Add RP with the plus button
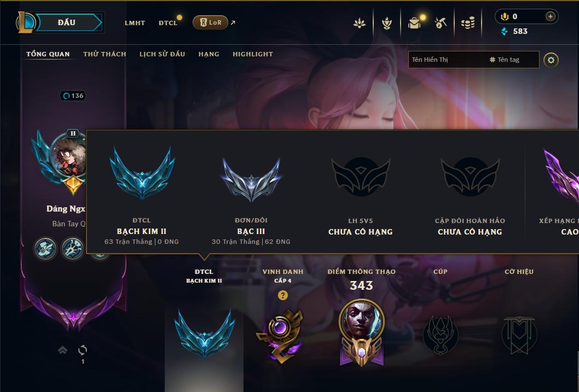This screenshot has width=579, height=392. 550,16
